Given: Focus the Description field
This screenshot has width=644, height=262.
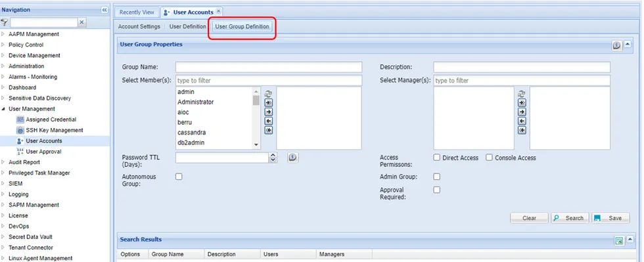Looking at the screenshot, I should pos(522,67).
